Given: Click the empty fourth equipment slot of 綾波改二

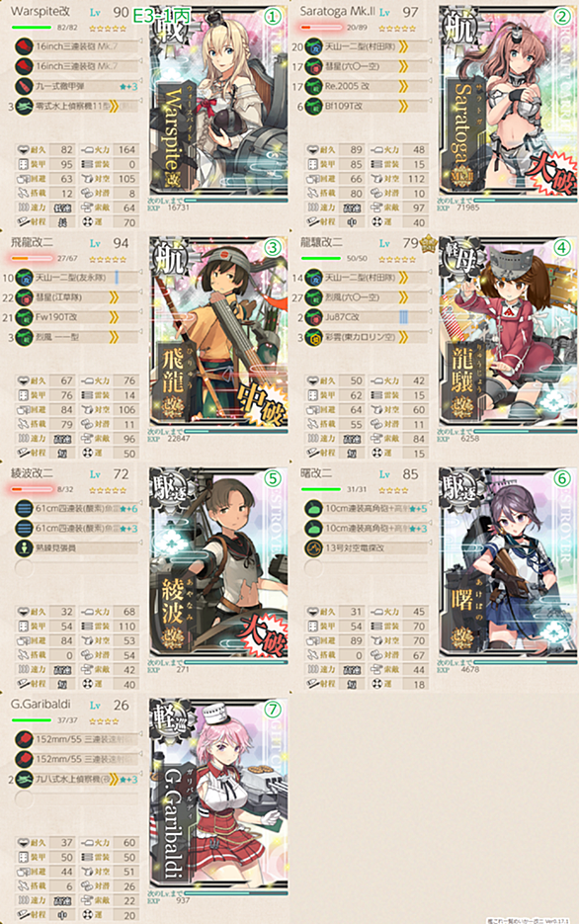Looking at the screenshot, I should [x=24, y=568].
